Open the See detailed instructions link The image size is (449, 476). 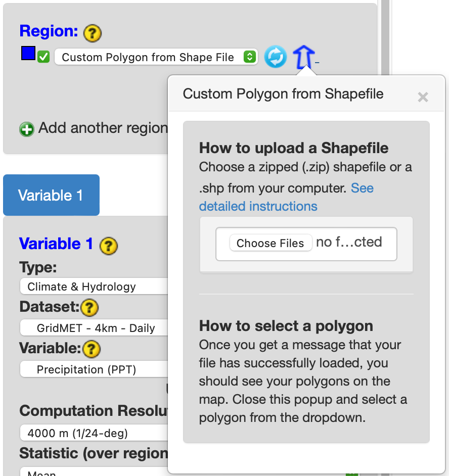tap(258, 206)
